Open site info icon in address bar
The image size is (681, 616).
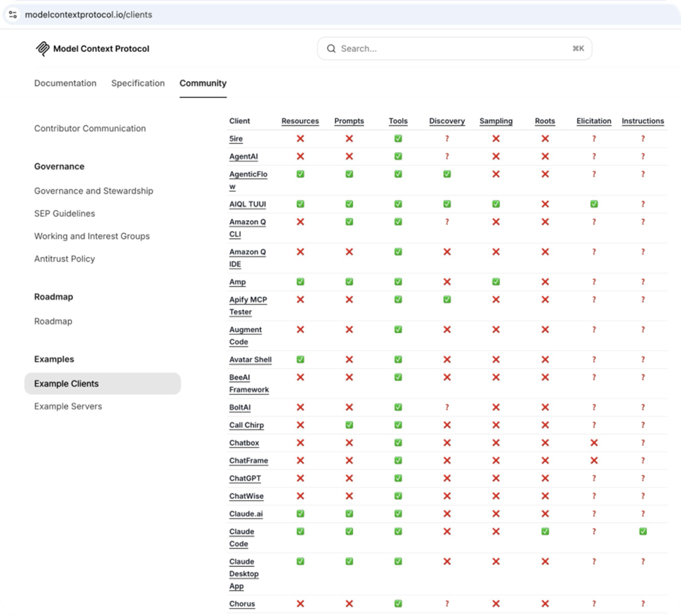tap(12, 14)
